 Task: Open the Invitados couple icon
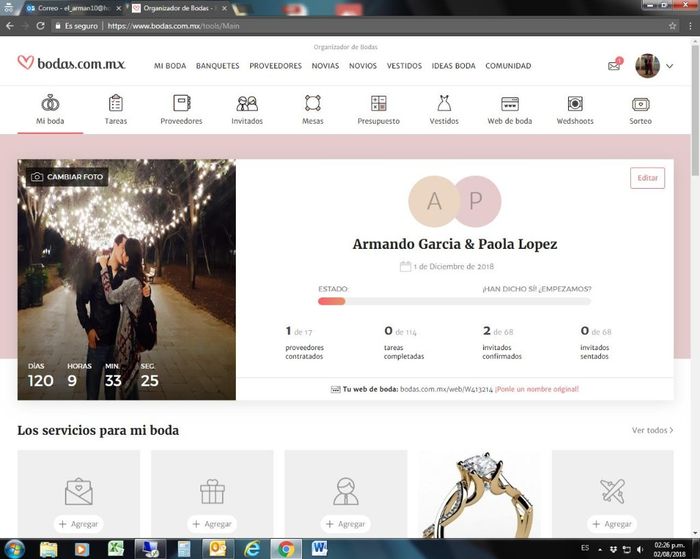pos(247,103)
